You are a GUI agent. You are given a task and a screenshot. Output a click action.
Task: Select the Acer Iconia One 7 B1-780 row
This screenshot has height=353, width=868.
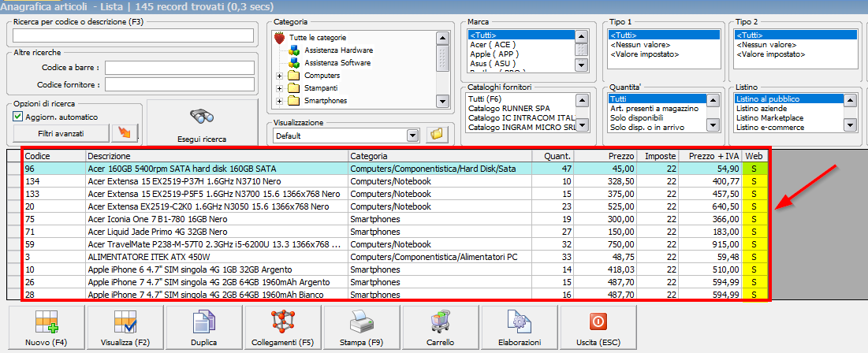pyautogui.click(x=396, y=219)
